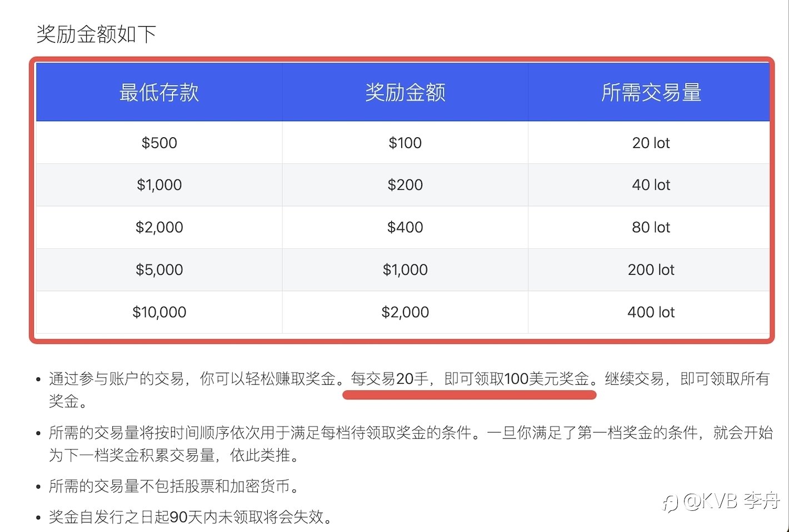Click the $200 reward amount cell
The width and height of the screenshot is (789, 532).
point(405,185)
